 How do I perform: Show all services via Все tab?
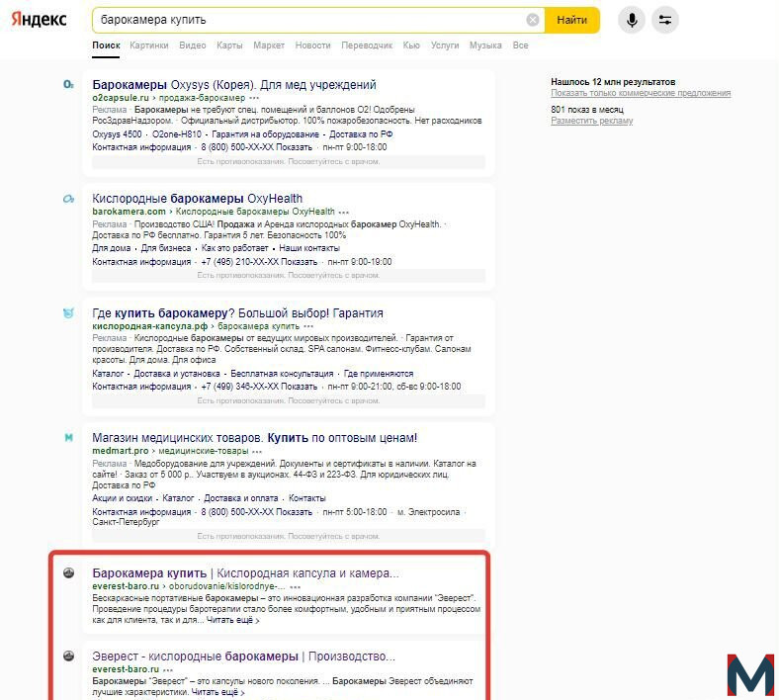(x=520, y=45)
